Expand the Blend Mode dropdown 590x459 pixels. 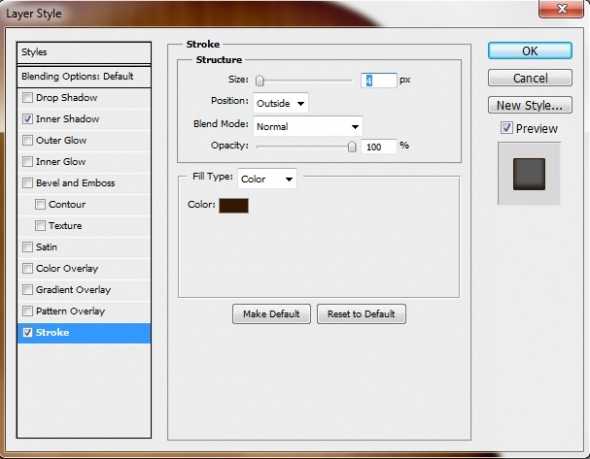tap(308, 126)
